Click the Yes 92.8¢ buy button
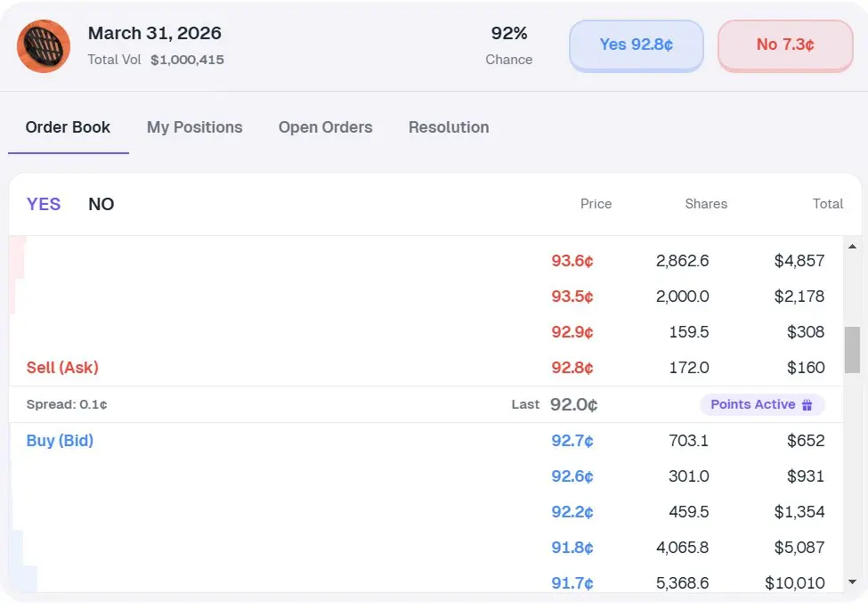This screenshot has width=868, height=610. click(636, 45)
